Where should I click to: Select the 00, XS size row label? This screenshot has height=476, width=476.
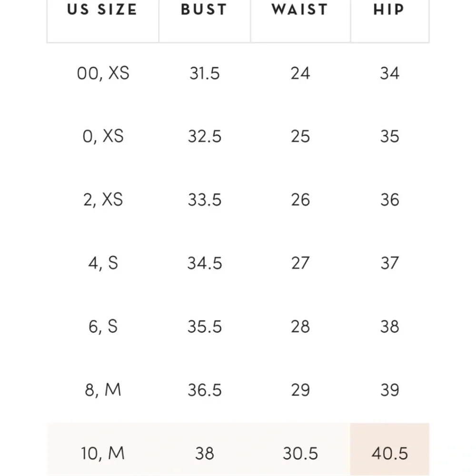103,73
